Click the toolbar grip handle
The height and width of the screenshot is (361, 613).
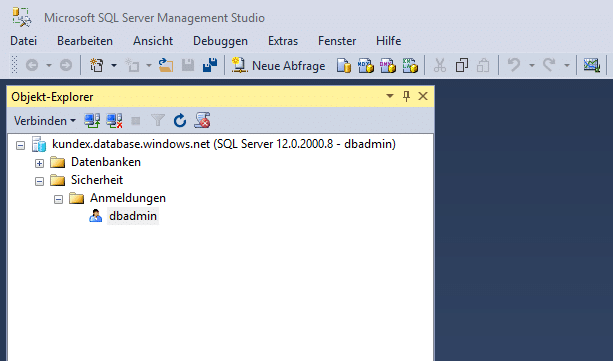[15, 65]
